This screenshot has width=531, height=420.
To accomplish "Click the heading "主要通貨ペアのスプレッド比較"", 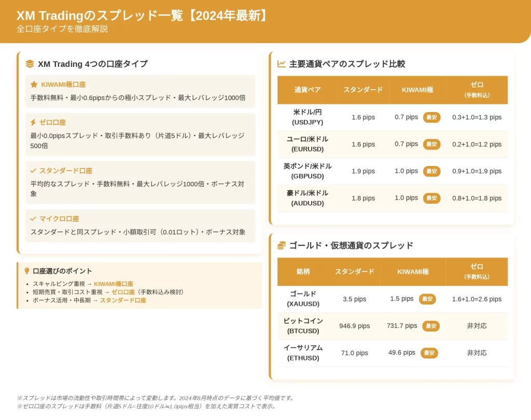I will (x=347, y=64).
